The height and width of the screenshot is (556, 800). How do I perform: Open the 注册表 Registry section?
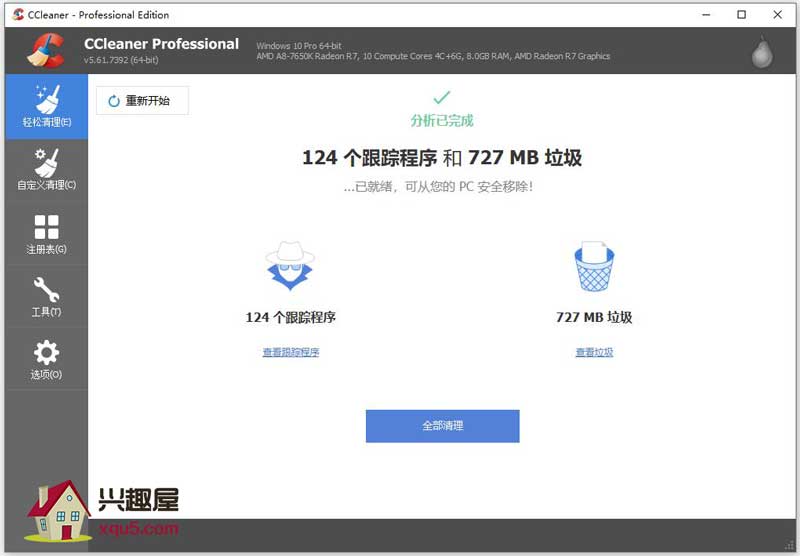pos(46,234)
